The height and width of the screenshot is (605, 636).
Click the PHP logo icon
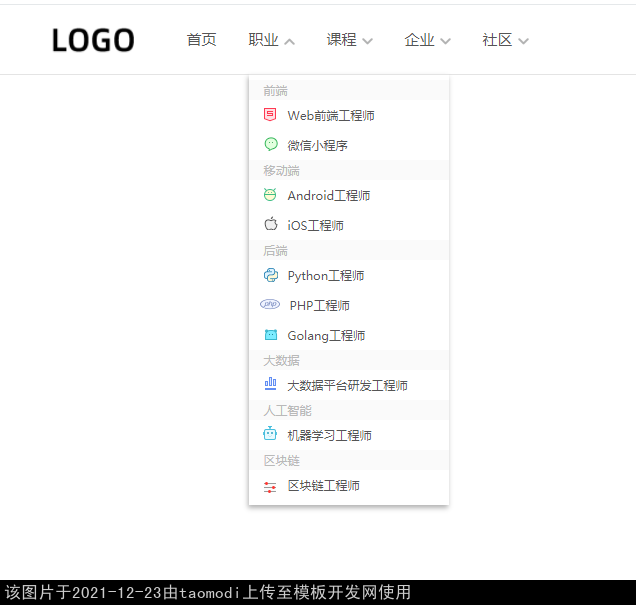[270, 305]
